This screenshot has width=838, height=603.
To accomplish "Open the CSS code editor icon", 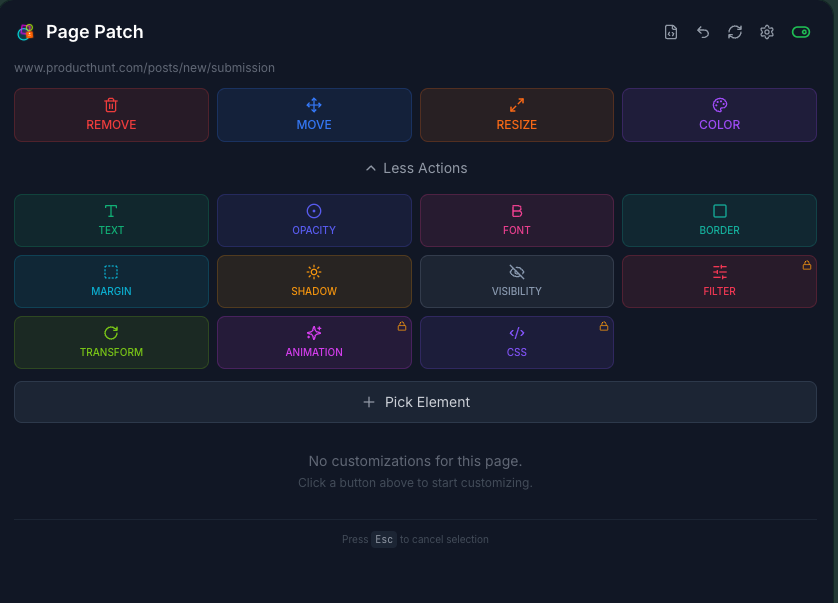I will click(x=517, y=332).
